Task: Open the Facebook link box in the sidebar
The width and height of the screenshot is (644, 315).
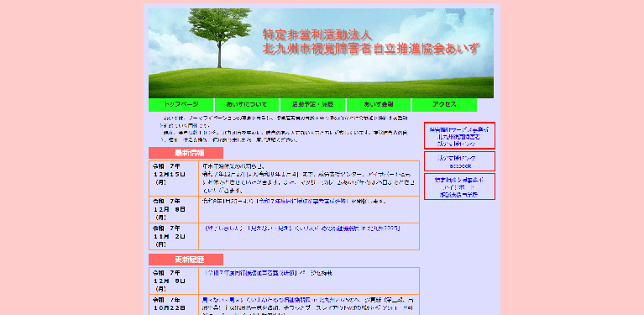Action: [459, 161]
